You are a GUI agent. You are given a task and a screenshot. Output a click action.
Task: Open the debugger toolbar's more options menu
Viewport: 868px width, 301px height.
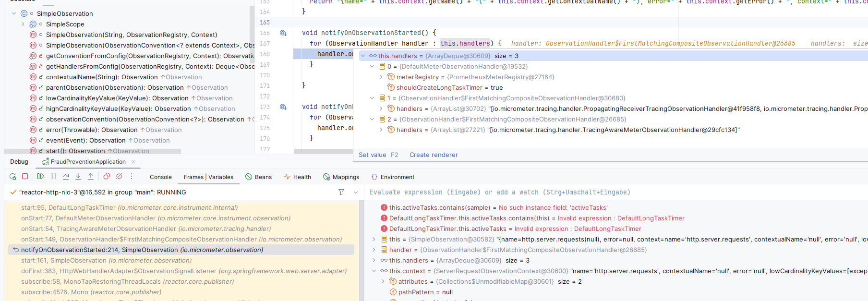pyautogui.click(x=132, y=177)
